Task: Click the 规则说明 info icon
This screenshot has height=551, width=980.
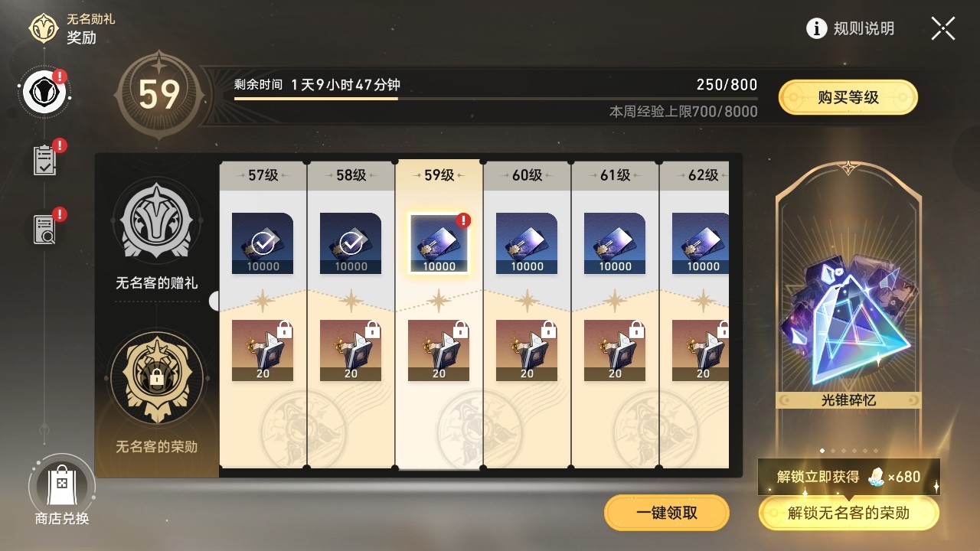Action: coord(817,29)
